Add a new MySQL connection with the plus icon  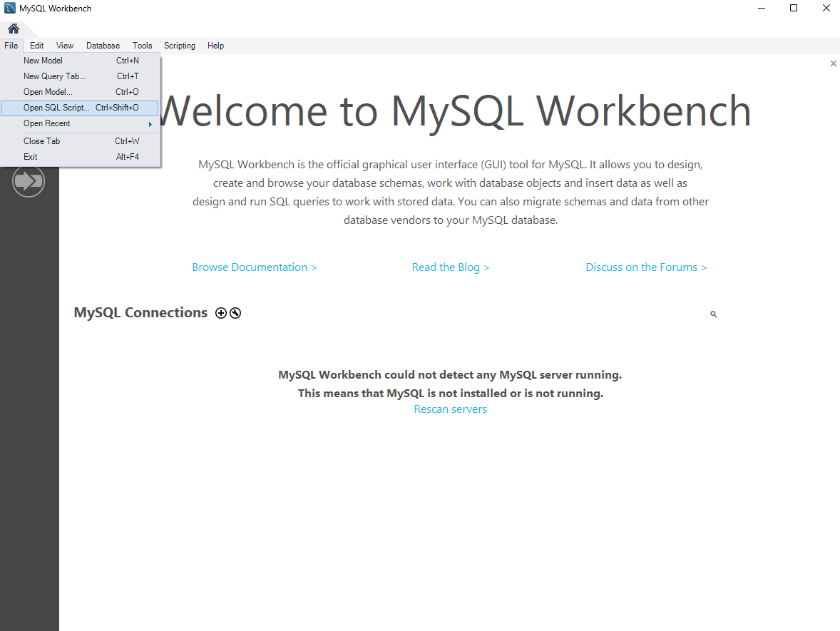tap(221, 313)
